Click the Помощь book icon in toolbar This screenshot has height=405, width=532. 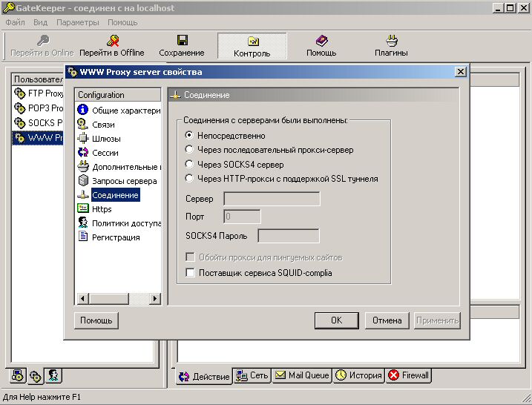point(321,41)
